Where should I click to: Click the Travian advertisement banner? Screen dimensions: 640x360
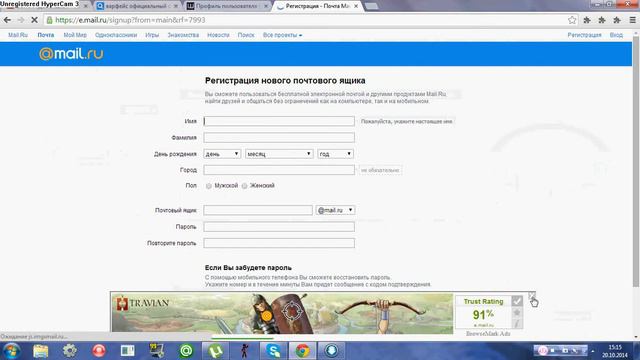coord(282,313)
